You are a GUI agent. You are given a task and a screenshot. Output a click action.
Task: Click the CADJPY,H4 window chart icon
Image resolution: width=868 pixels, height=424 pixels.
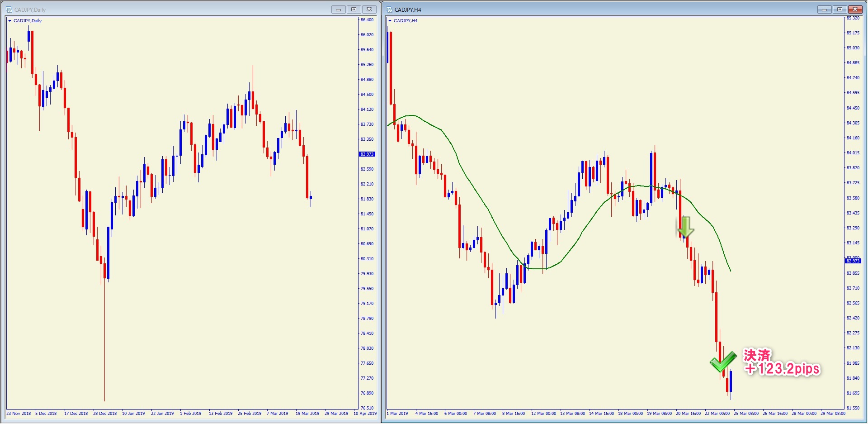(x=389, y=10)
